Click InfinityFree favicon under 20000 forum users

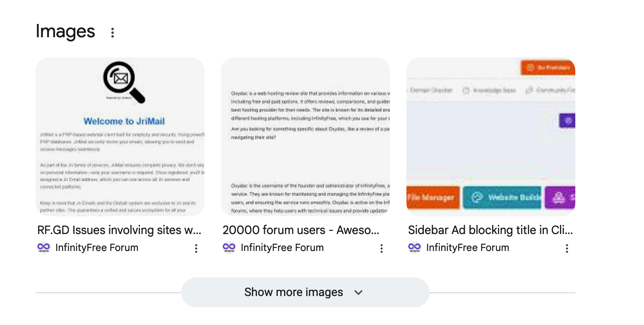[229, 248]
